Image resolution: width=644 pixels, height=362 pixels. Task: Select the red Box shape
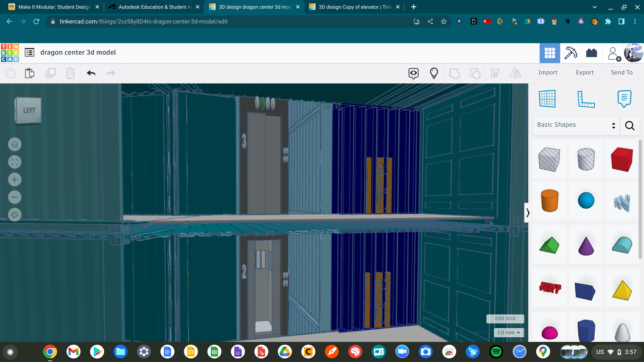click(x=622, y=159)
